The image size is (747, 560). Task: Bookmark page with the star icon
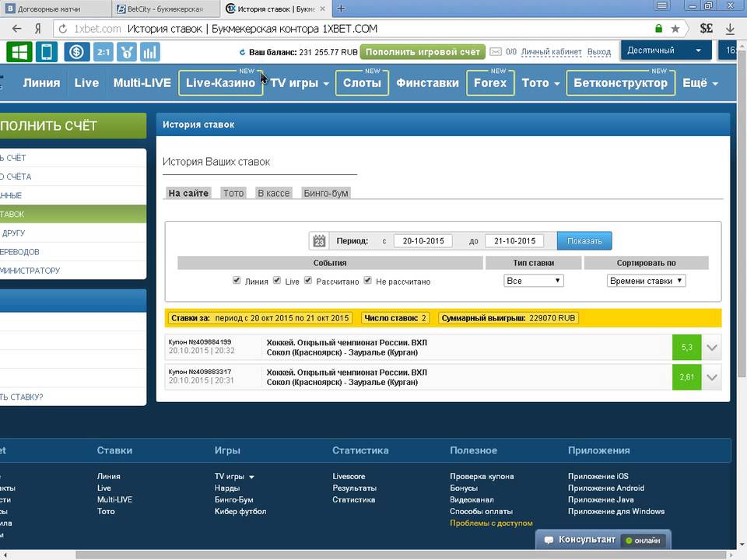click(x=675, y=29)
